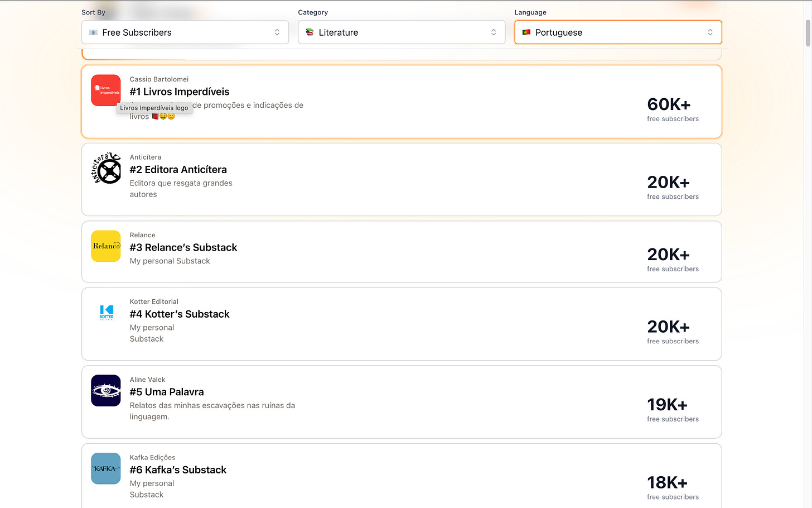The width and height of the screenshot is (812, 508).
Task: Click the Kafka Edições logo
Action: (x=106, y=468)
